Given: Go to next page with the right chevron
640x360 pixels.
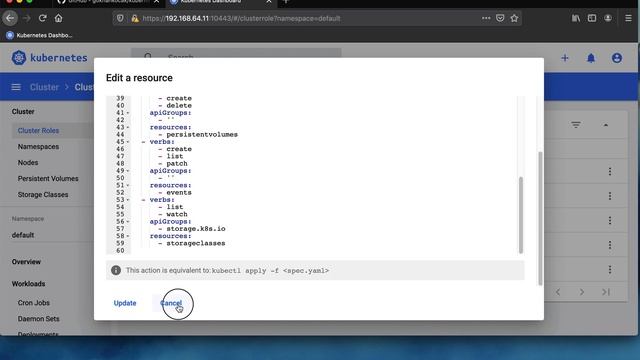Looking at the screenshot, I should pos(582,292).
